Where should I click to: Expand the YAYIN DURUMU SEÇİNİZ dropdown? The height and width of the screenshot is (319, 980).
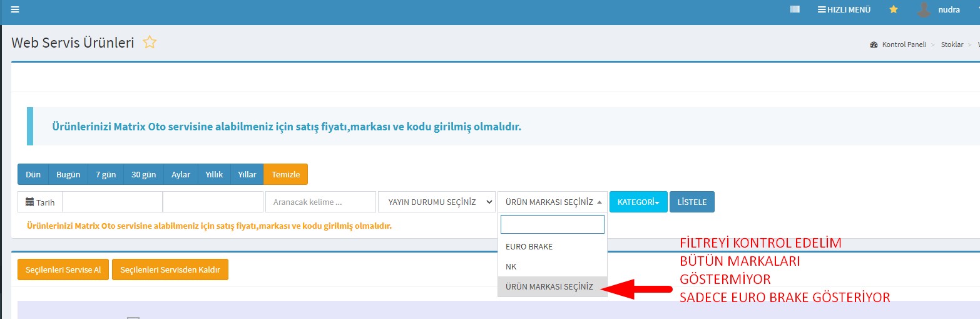pos(436,202)
